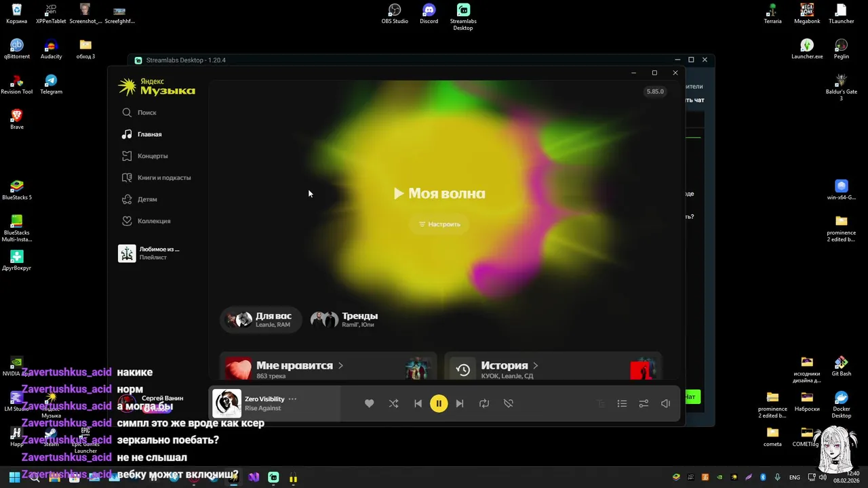This screenshot has height=488, width=868.
Task: Open Docker Desktop shortcut
Action: [x=842, y=405]
